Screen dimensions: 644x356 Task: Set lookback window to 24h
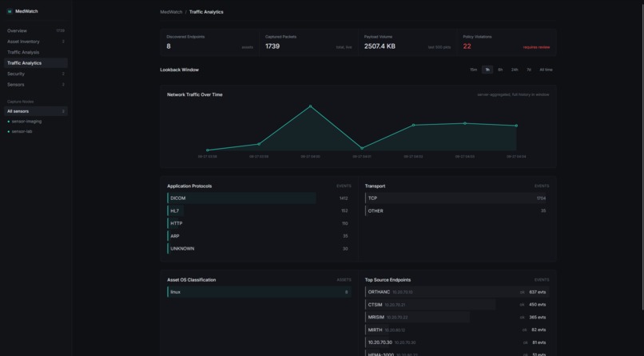pos(515,70)
